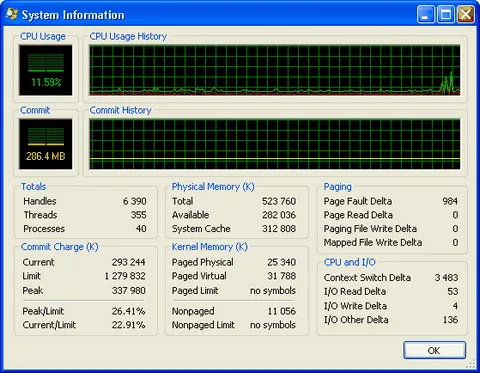
Task: Minimize the System Information window
Action: pyautogui.click(x=426, y=14)
